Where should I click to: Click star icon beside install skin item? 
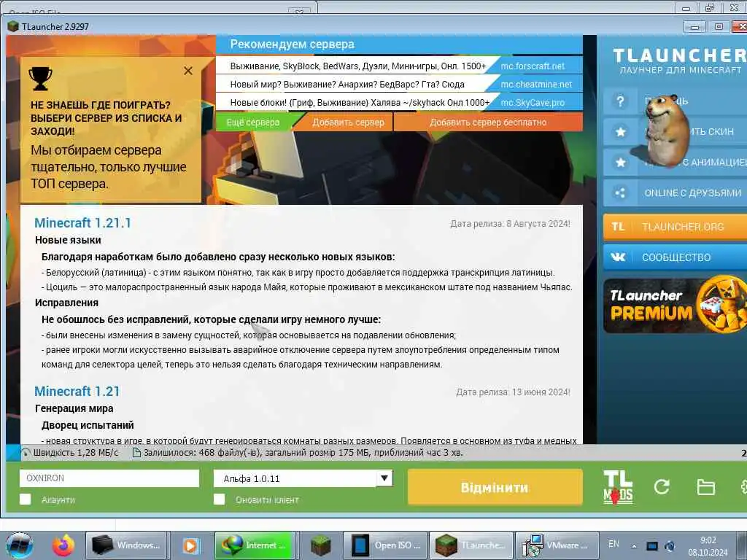(620, 132)
